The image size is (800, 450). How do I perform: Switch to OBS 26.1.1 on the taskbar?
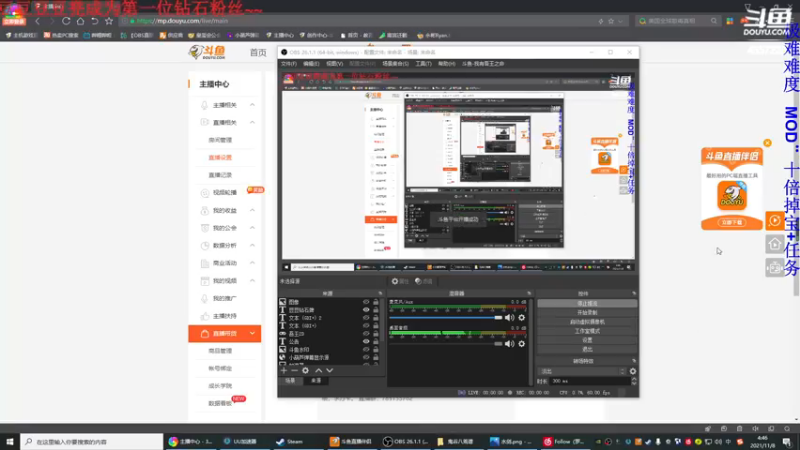406,441
